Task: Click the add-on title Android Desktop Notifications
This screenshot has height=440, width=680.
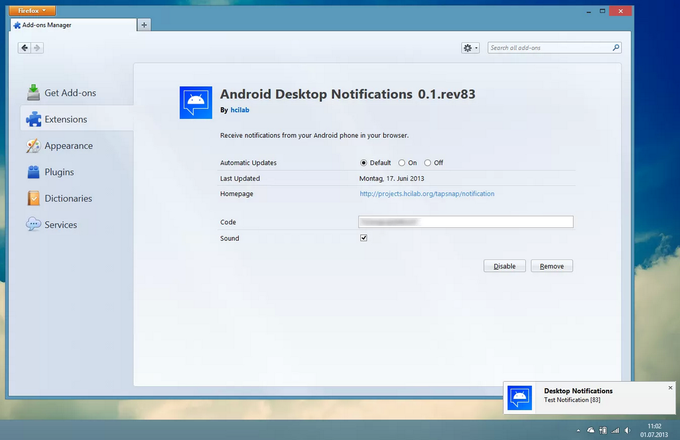Action: [x=316, y=94]
